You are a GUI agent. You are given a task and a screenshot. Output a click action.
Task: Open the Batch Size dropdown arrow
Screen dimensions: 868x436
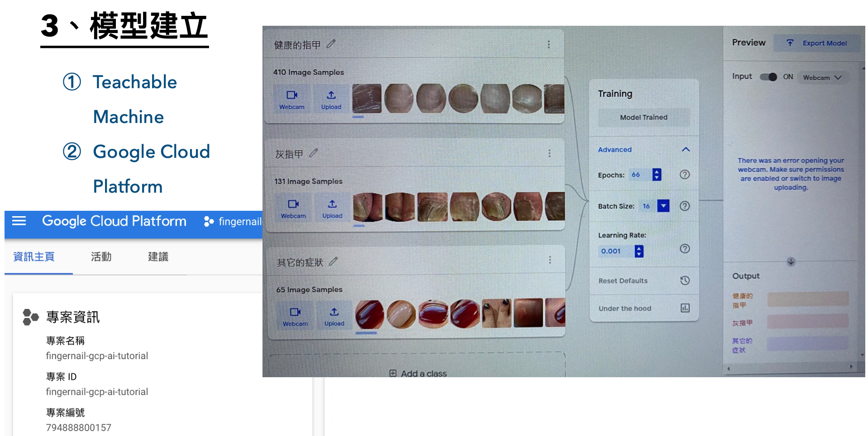663,206
